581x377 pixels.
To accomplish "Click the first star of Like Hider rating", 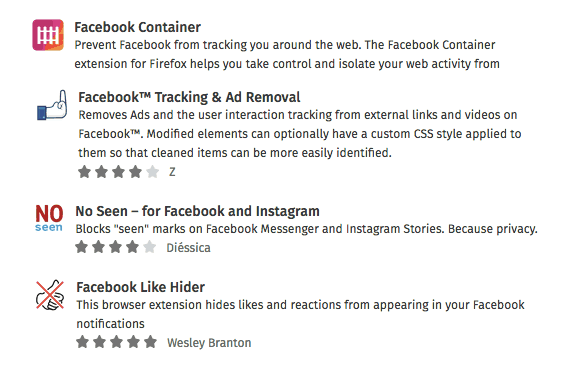I will pyautogui.click(x=83, y=342).
